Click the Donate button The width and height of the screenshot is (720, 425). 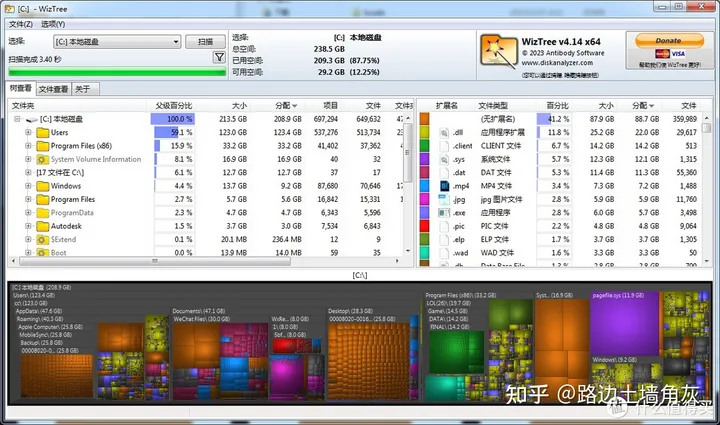(669, 41)
